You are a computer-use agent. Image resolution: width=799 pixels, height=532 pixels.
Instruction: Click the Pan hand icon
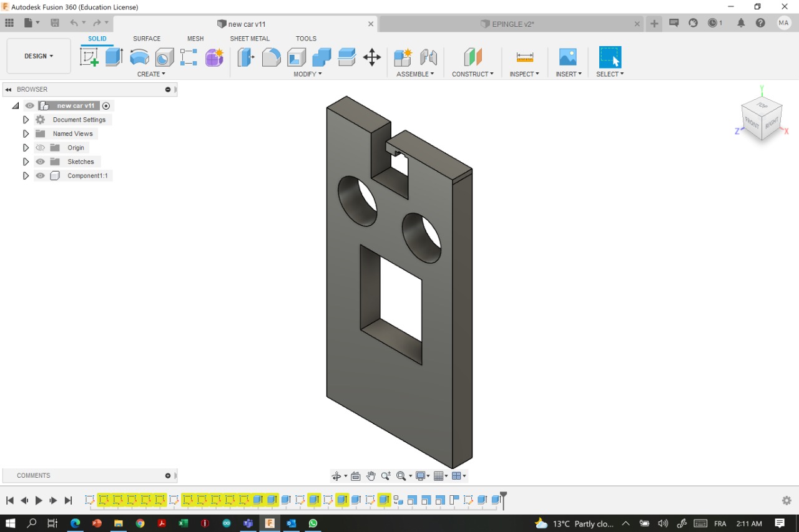(371, 476)
